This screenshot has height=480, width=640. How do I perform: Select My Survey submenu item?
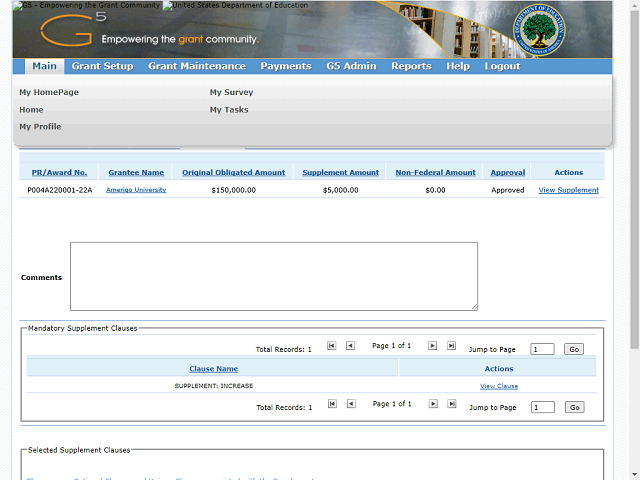pos(231,92)
